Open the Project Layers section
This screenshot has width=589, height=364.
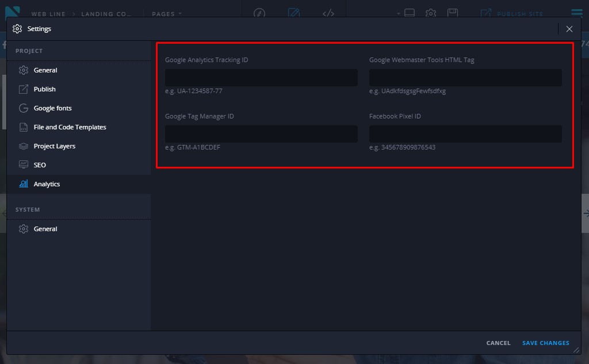click(78, 146)
